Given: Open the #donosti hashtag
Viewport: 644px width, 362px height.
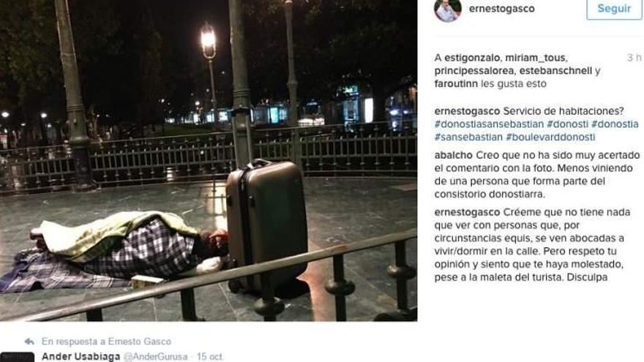Looking at the screenshot, I should tap(568, 124).
